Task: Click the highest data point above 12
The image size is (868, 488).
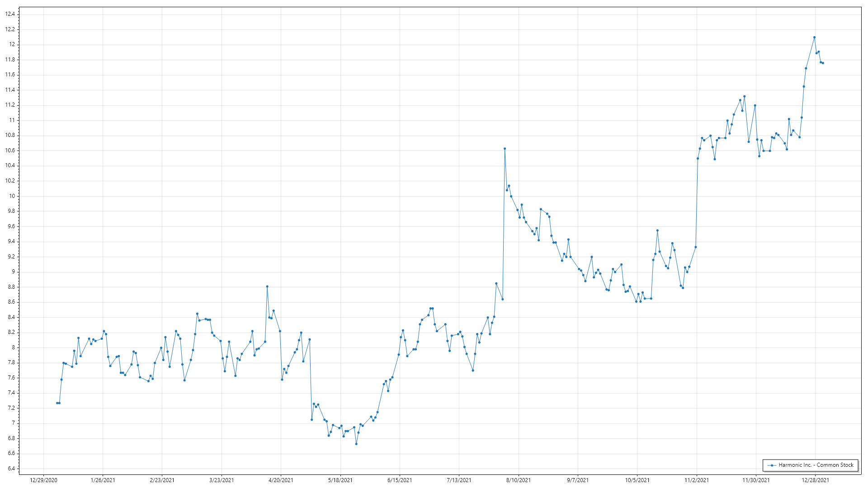Action: [814, 38]
